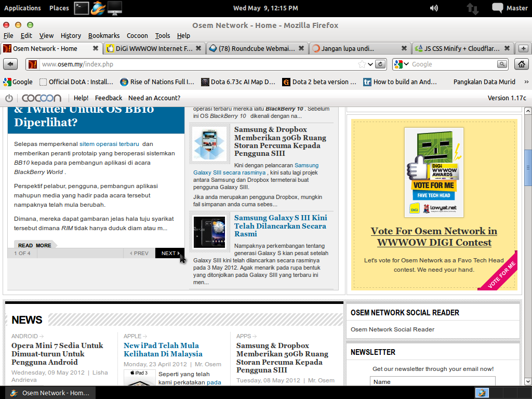Open a new tab with the plus button
Viewport: 532px width, 399px height.
coord(523,48)
